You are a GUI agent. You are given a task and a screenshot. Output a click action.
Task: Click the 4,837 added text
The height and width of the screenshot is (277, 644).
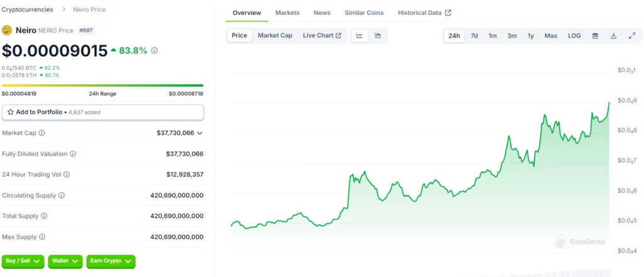tap(84, 112)
